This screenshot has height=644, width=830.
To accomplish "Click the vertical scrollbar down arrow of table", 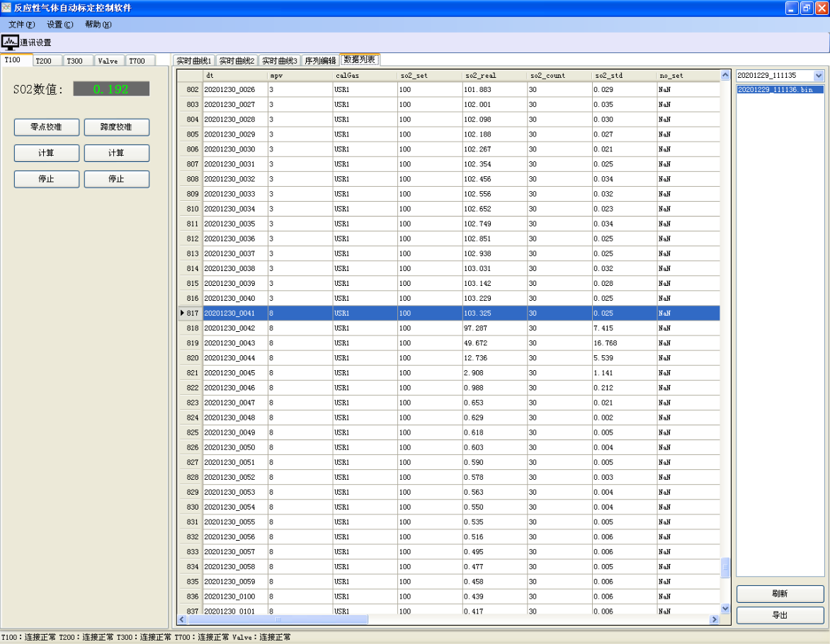I will tap(725, 608).
